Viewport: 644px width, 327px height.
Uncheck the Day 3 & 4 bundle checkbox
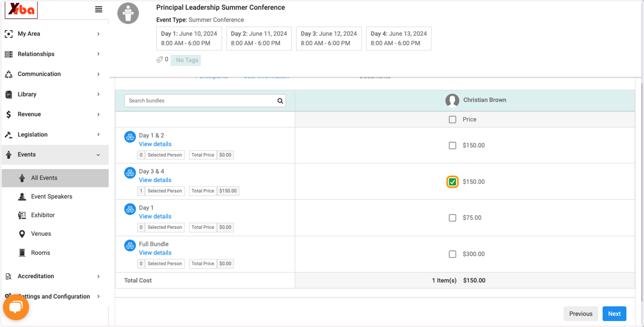click(x=452, y=182)
